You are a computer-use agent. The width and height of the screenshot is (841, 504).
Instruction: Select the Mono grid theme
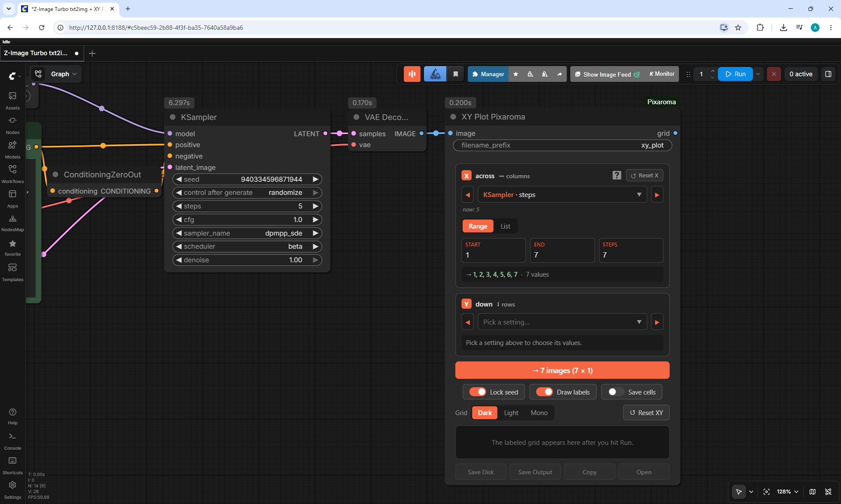[x=539, y=413]
